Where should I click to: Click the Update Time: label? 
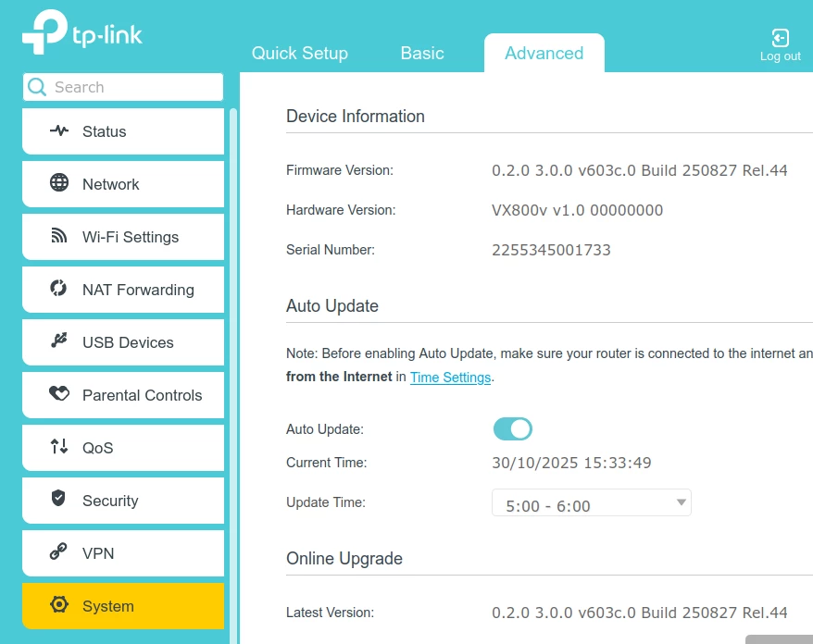pyautogui.click(x=326, y=502)
